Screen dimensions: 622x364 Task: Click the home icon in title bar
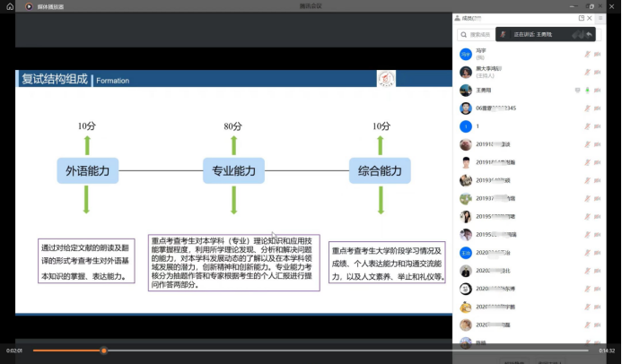pyautogui.click(x=10, y=6)
